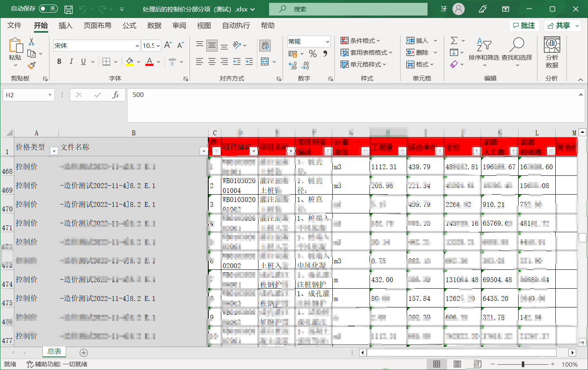The width and height of the screenshot is (588, 370).
Task: Click the 插入 cells button
Action: tap(417, 40)
